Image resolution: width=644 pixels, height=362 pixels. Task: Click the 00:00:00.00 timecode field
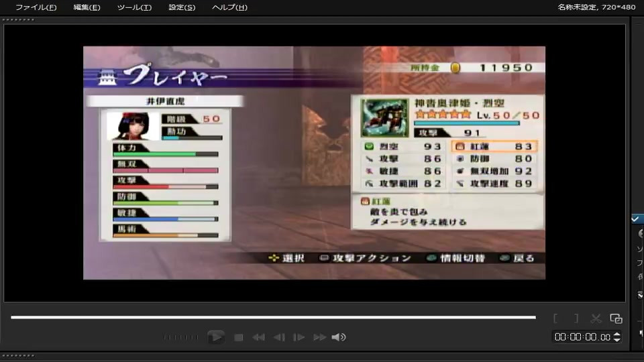(582, 337)
